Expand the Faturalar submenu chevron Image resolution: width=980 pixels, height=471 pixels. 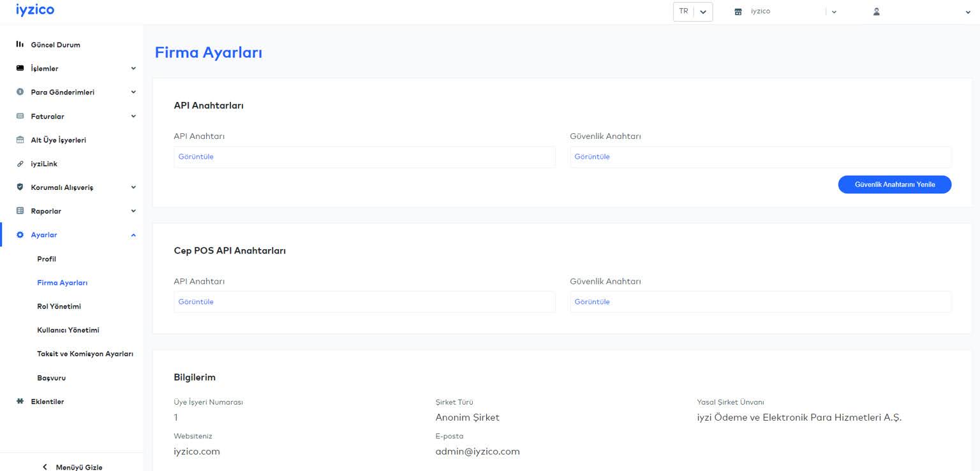(x=133, y=116)
